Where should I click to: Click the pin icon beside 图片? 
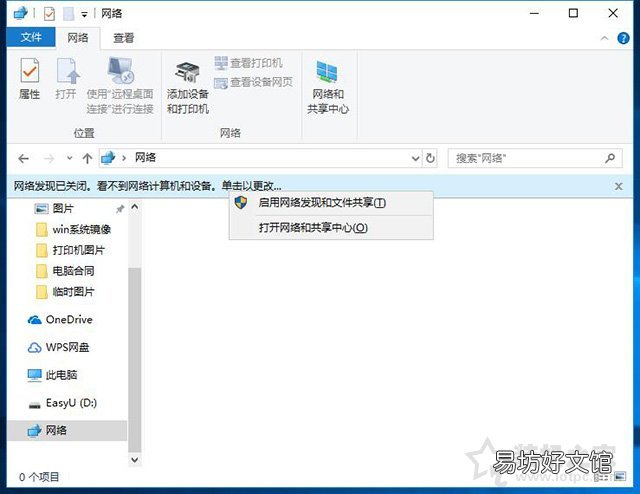120,209
